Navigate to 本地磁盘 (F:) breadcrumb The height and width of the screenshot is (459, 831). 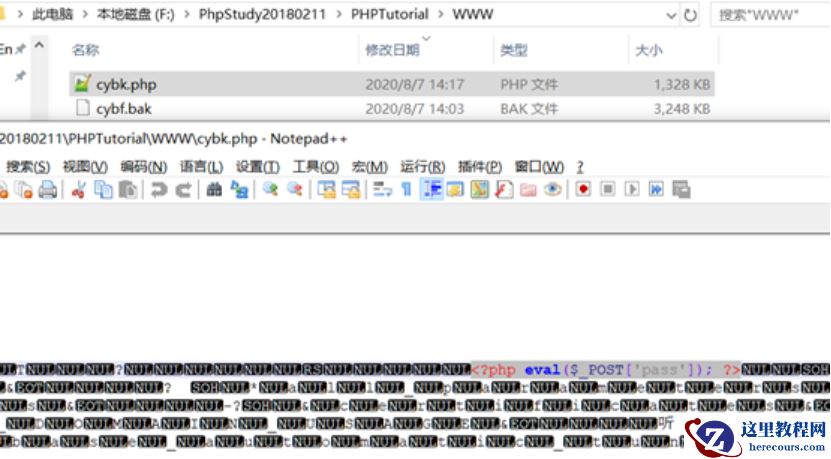pos(135,14)
